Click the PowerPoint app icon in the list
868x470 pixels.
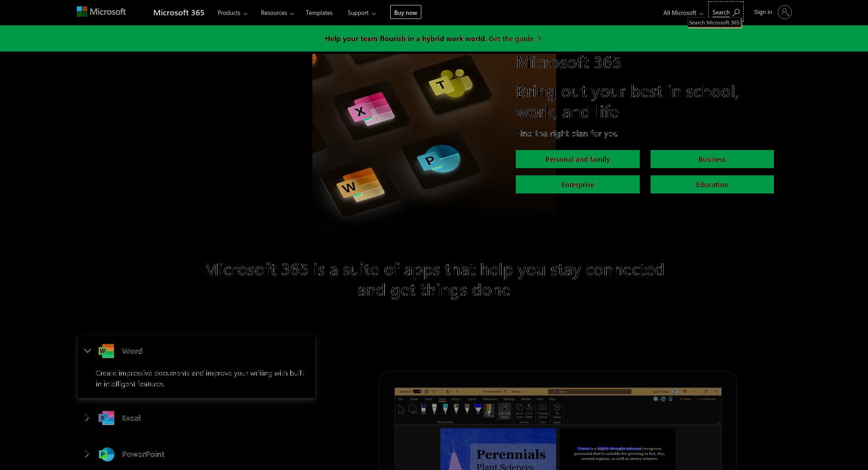point(106,454)
